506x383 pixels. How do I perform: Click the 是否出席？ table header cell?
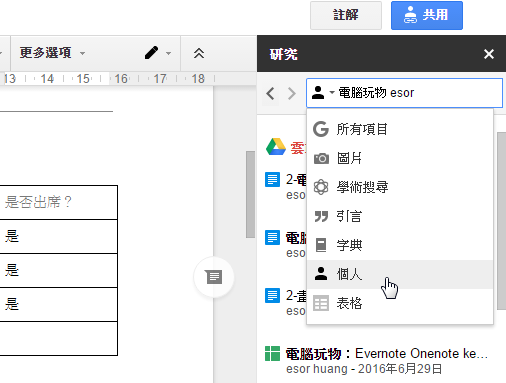click(58, 202)
